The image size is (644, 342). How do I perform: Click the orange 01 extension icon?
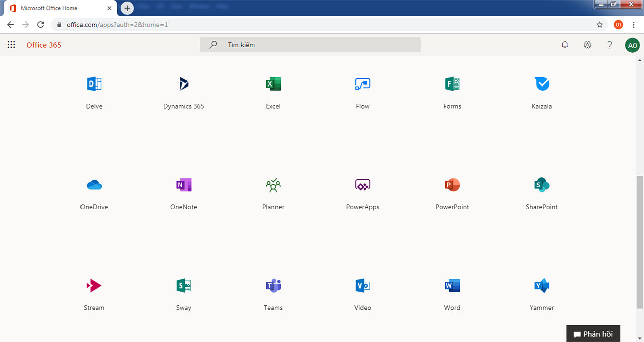618,24
